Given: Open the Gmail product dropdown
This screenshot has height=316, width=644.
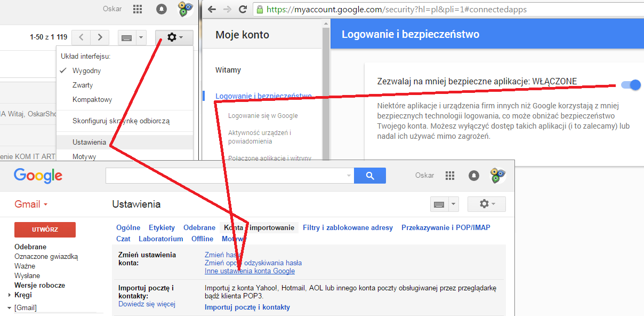Looking at the screenshot, I should tap(31, 204).
